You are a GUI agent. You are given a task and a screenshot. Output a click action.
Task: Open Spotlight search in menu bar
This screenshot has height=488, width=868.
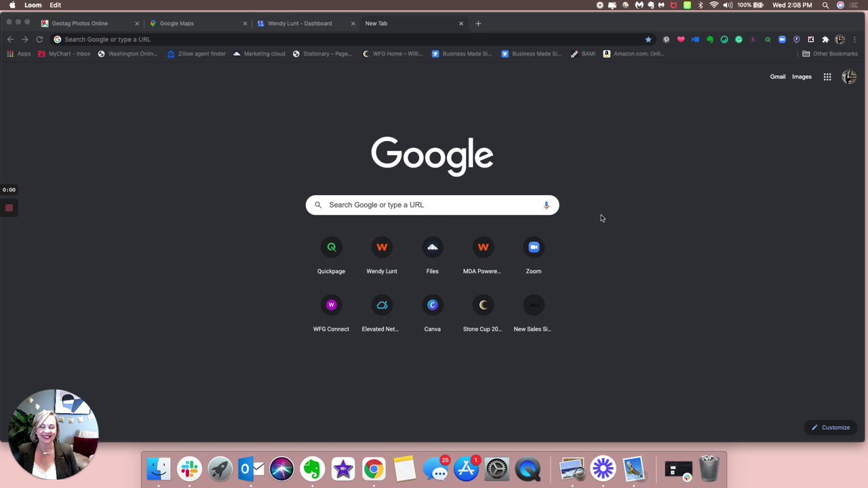[x=825, y=5]
